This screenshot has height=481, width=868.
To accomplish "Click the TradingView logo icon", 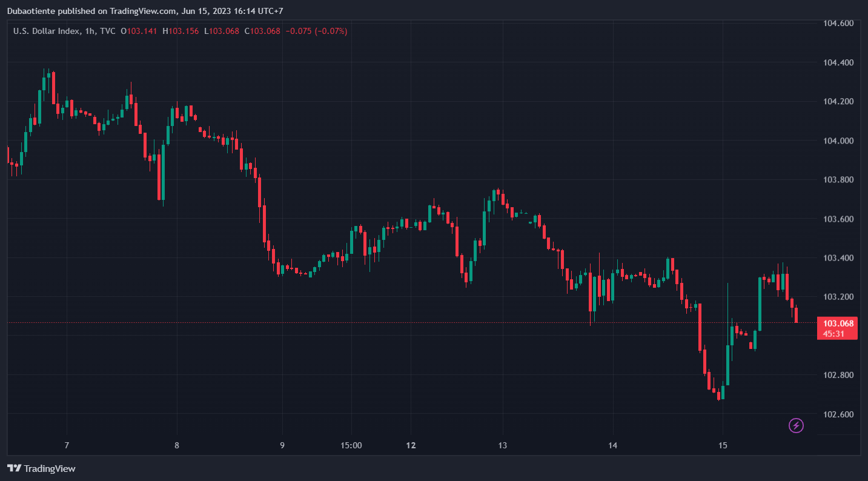I will (x=15, y=468).
